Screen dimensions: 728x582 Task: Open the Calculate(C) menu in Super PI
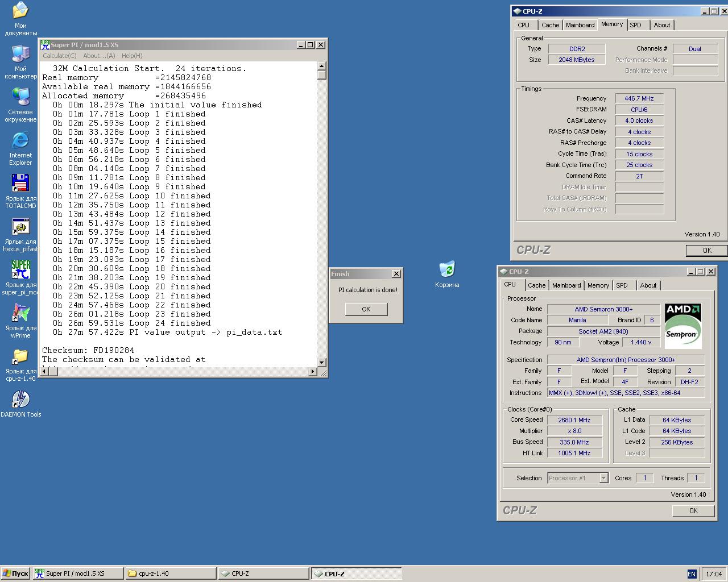[60, 56]
